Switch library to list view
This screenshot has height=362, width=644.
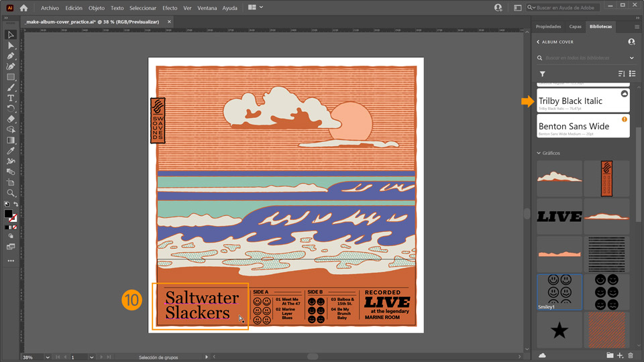click(x=632, y=74)
